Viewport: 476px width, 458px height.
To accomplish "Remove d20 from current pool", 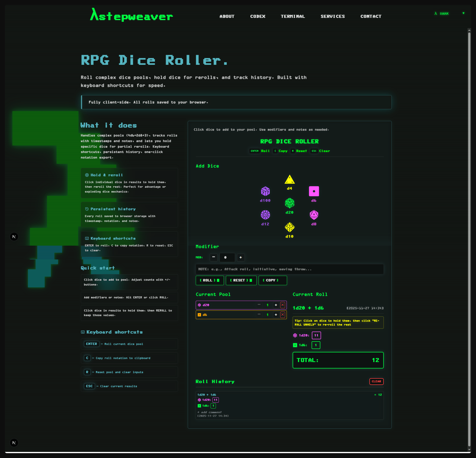I will [x=282, y=305].
